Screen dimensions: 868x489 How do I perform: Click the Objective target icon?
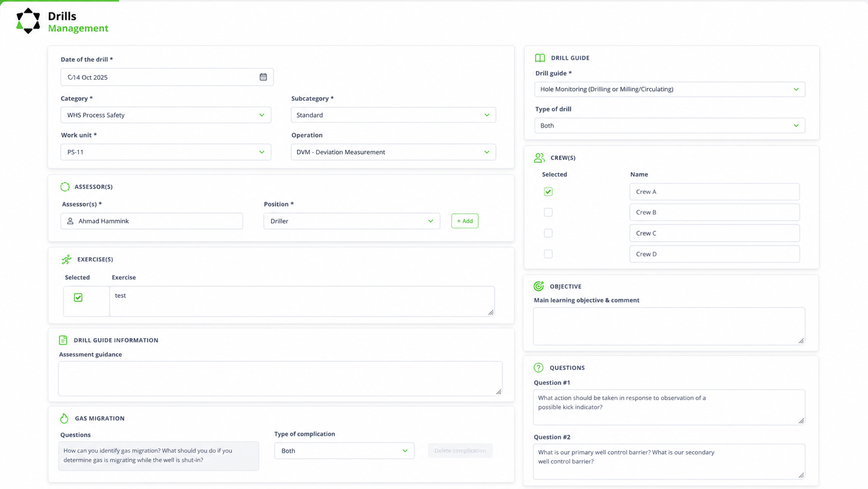pos(539,286)
